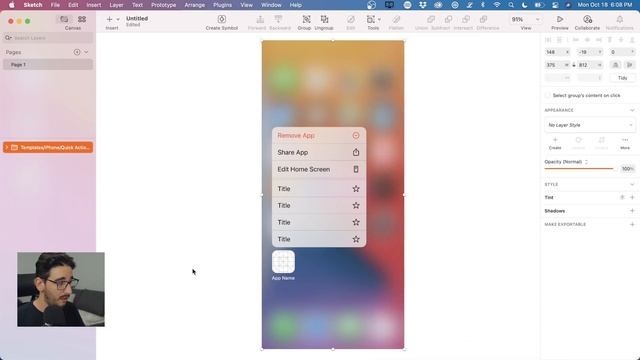Click the Share App share icon
The height and width of the screenshot is (360, 640).
(x=356, y=152)
